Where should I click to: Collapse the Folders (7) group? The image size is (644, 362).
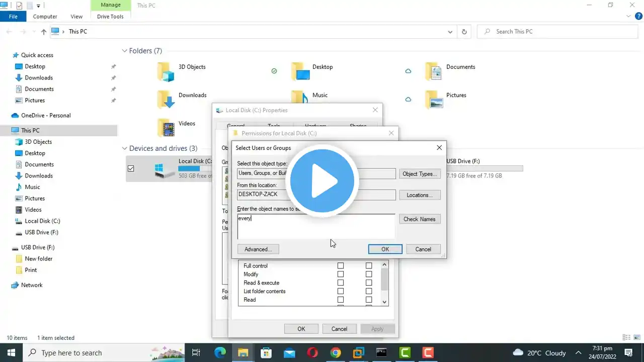pyautogui.click(x=124, y=51)
